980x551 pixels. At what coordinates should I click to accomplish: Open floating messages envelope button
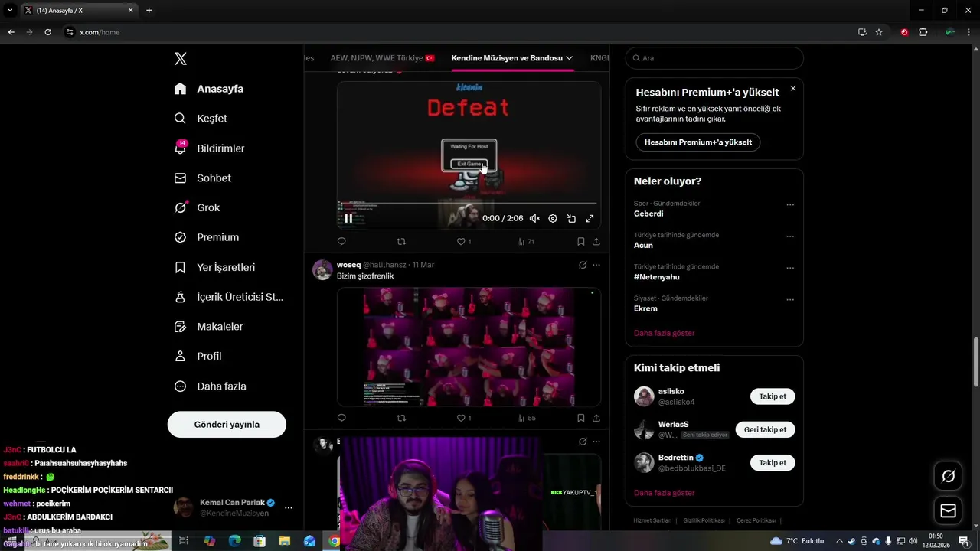[x=948, y=510]
